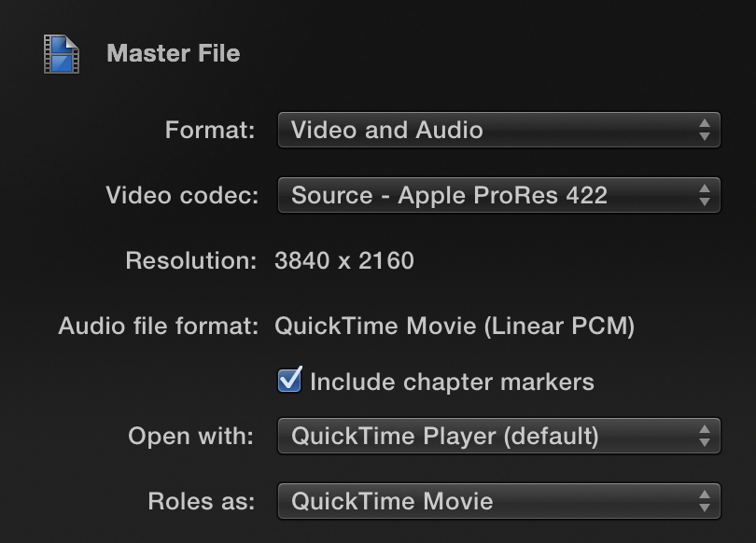
Task: Click the Open with dropdown stepper arrows
Action: coord(705,436)
